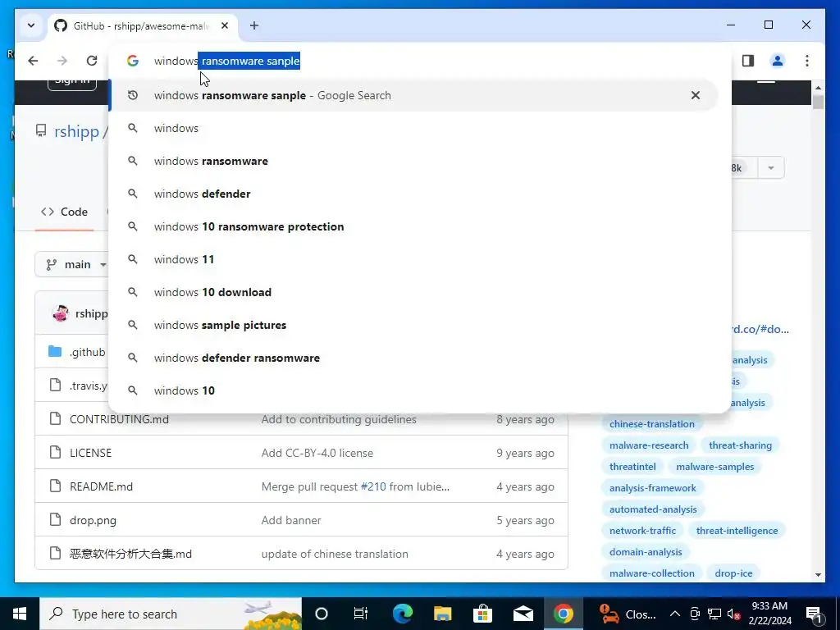This screenshot has width=840, height=630.
Task: Open the Windows Start menu
Action: (20, 614)
